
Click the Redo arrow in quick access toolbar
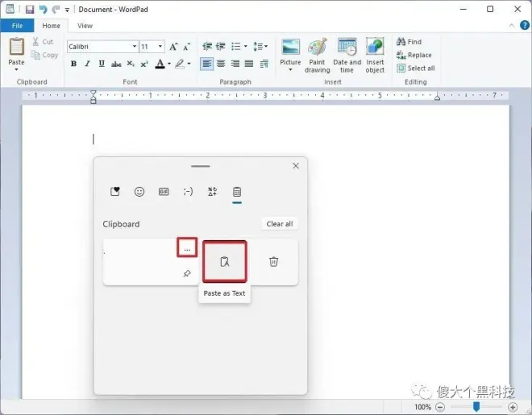point(56,9)
